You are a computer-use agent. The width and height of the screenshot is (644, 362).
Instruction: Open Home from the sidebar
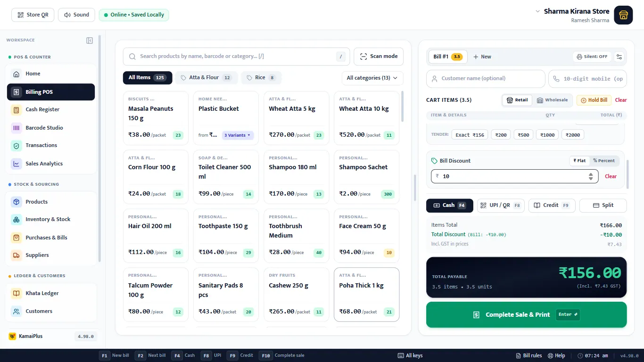click(x=51, y=74)
